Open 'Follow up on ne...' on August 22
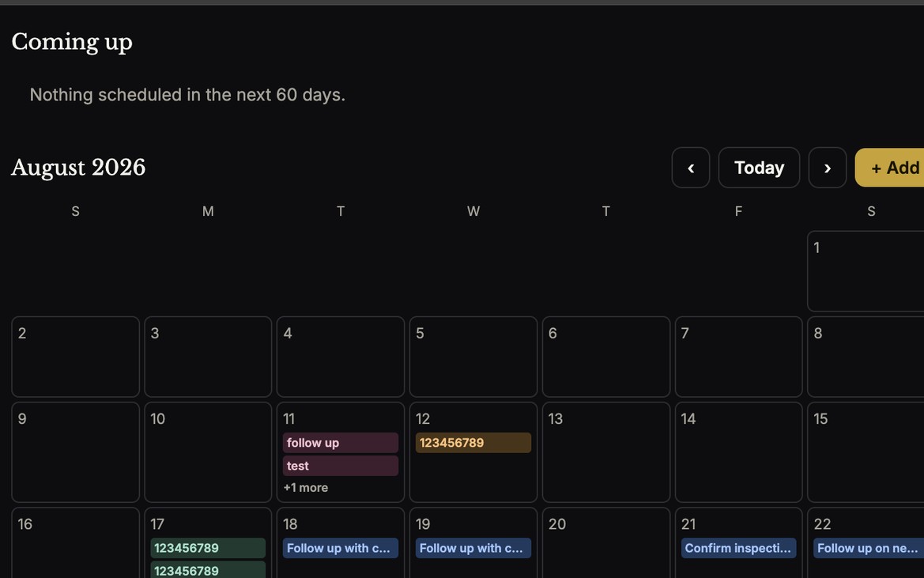Viewport: 924px width, 578px height. [x=869, y=548]
